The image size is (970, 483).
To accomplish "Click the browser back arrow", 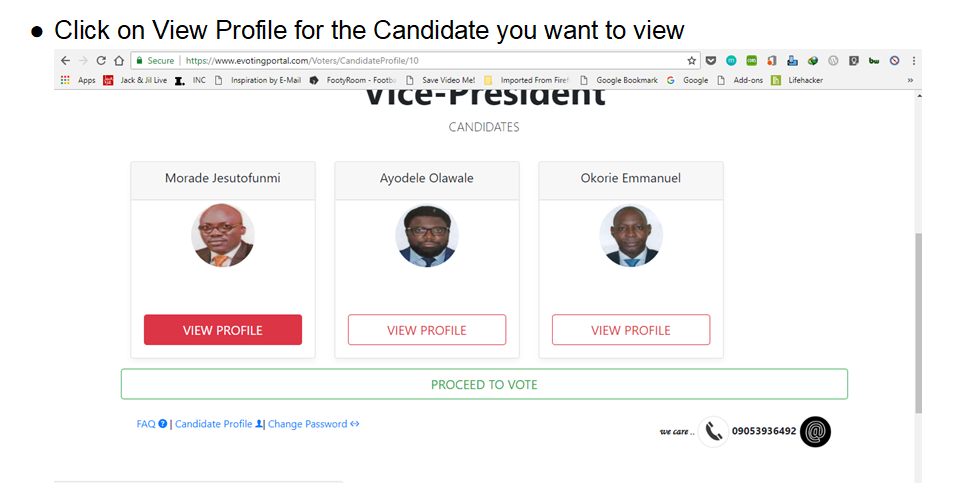I will tap(65, 61).
